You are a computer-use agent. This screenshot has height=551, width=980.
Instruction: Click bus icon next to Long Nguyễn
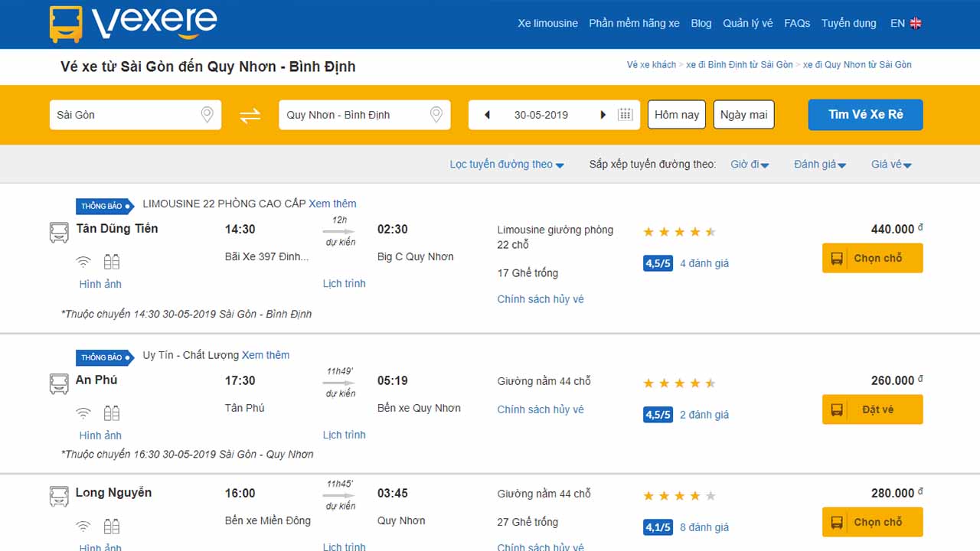[x=59, y=497]
